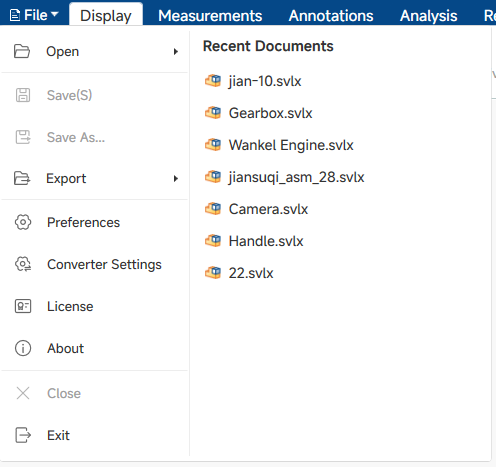The height and width of the screenshot is (467, 496).
Task: Click the Converter Settings gear icon
Action: click(x=23, y=264)
